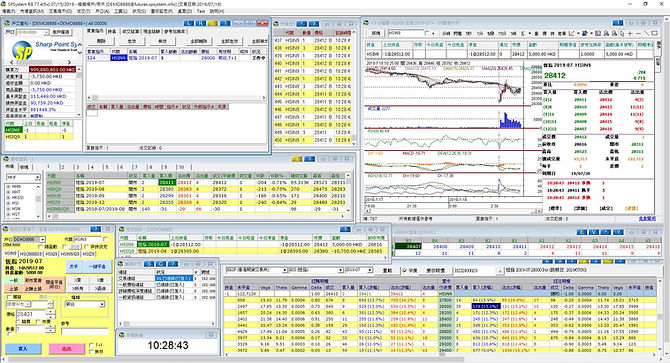The height and width of the screenshot is (363, 670).
Task: Expand the HSI node in quote list tree
Action: coord(8,203)
